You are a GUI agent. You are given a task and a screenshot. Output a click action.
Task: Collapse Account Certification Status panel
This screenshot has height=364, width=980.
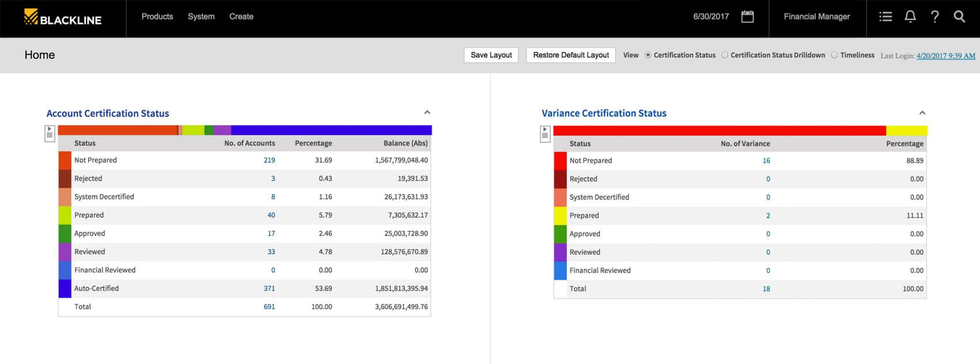click(x=427, y=112)
